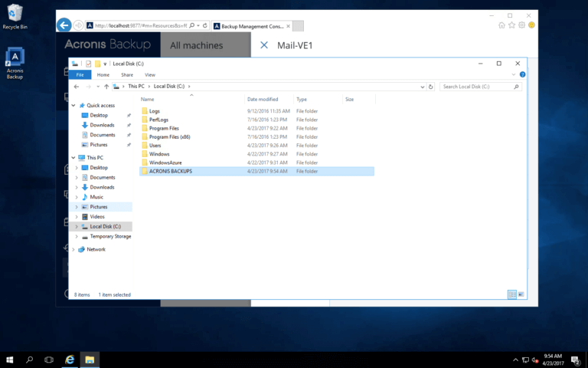Open the Recycle Bin desktop icon
This screenshot has height=368, width=588.
coord(15,17)
